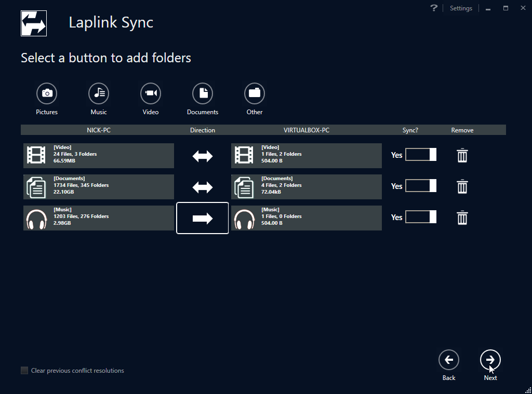Image resolution: width=532 pixels, height=394 pixels.
Task: Toggle sync switch for Documents row
Action: 421,186
